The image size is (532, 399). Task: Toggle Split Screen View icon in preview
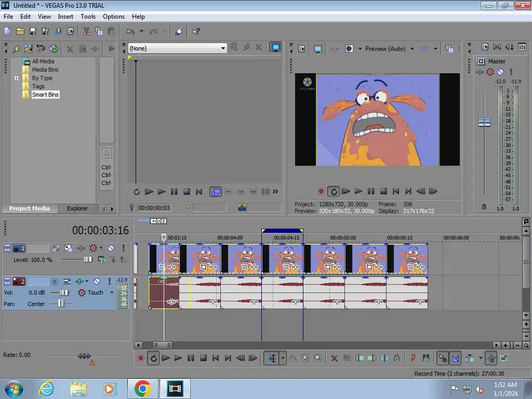[x=349, y=49]
